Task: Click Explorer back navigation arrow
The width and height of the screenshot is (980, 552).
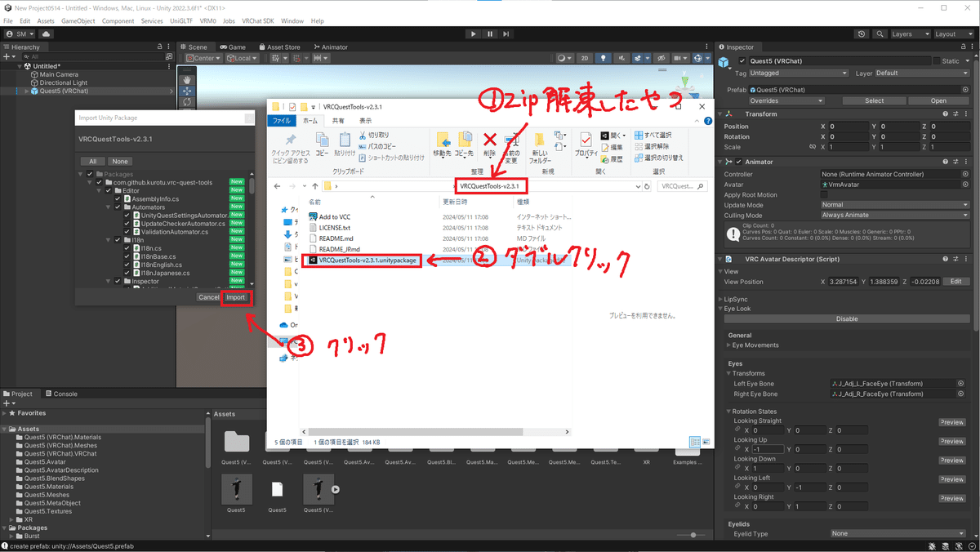Action: tap(278, 186)
